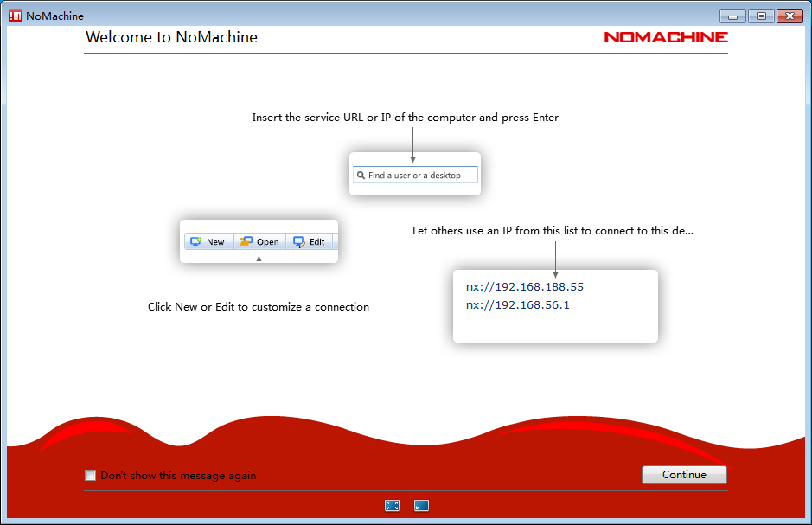
Task: Click the Edit connection pencil icon
Action: click(299, 242)
